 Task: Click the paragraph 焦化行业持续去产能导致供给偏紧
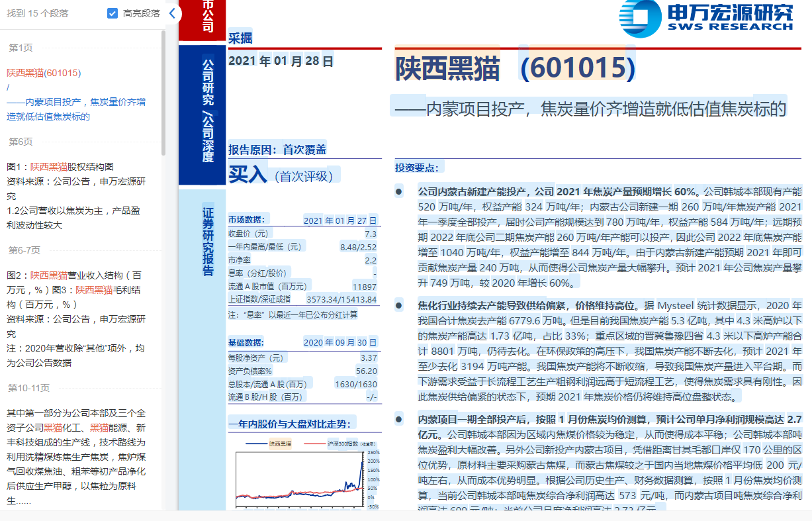[x=609, y=351]
